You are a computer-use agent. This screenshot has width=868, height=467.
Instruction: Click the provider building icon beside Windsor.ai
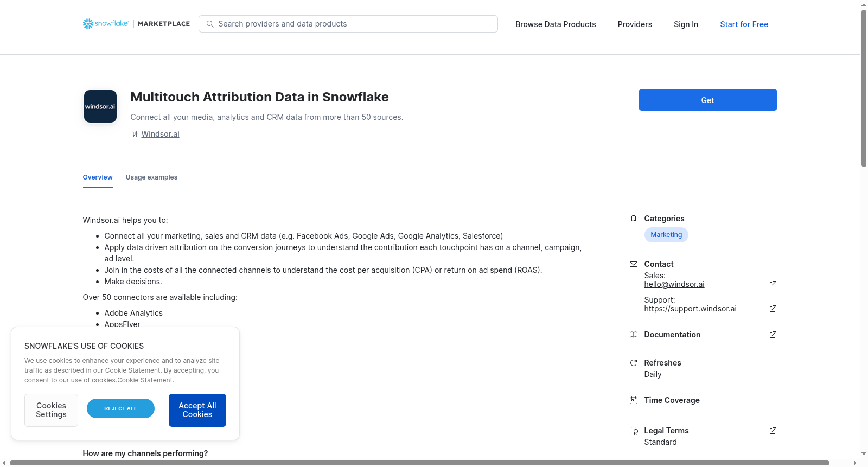(135, 134)
